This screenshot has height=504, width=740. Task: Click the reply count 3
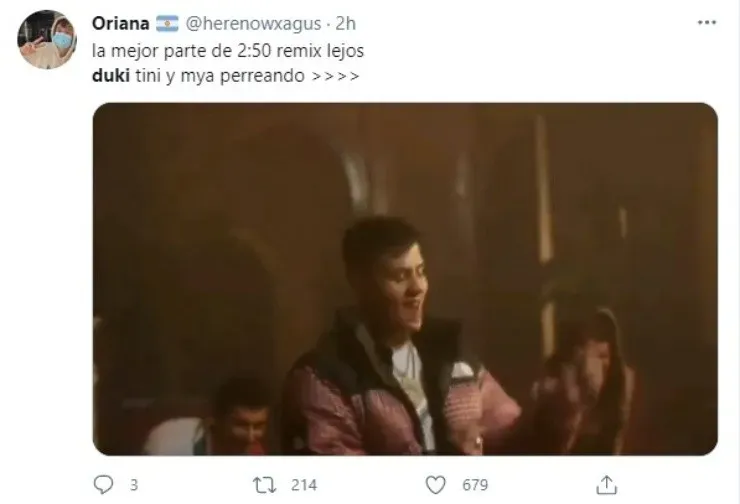(x=134, y=485)
